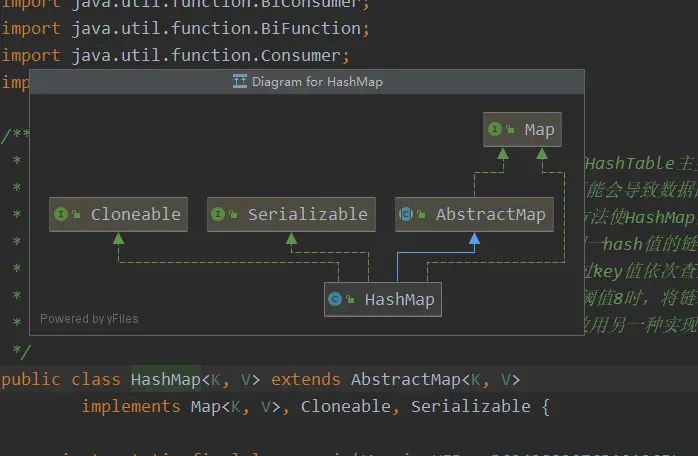This screenshot has width=698, height=456.
Task: Click the blue class icon on HashMap node
Action: 335,299
